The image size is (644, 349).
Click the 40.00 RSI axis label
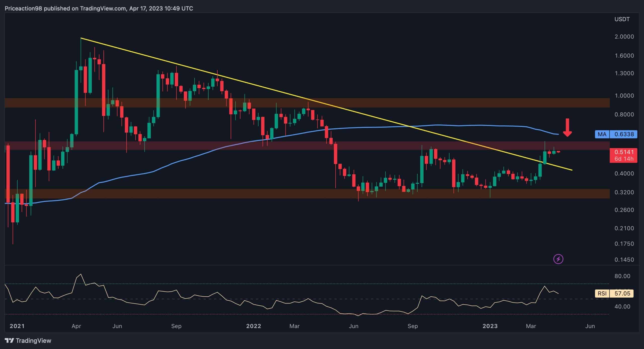click(x=623, y=307)
